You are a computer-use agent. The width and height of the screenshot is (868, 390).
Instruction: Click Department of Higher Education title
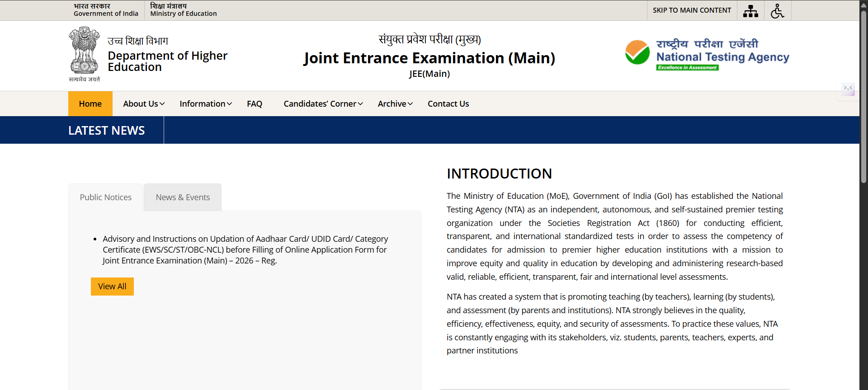coord(167,61)
